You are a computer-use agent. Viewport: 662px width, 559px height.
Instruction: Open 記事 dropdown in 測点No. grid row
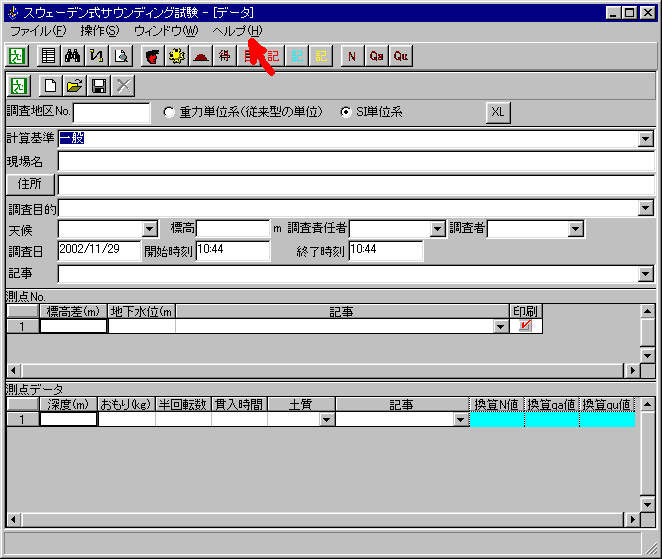501,326
